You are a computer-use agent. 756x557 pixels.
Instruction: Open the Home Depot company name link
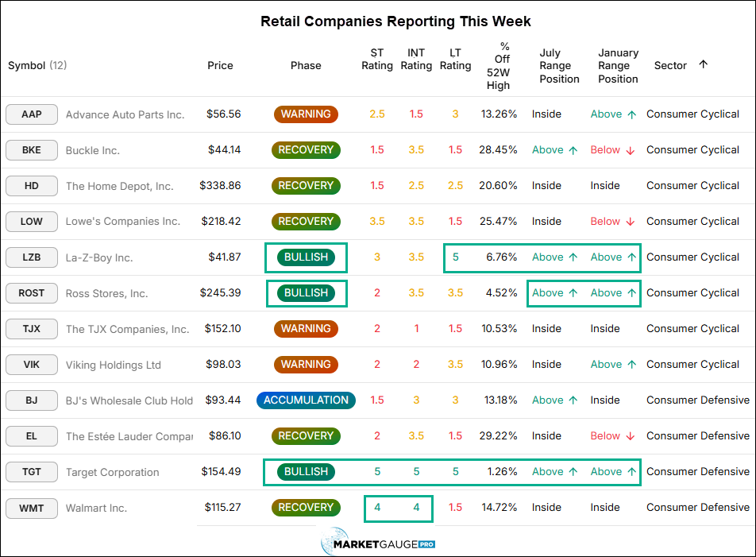coord(120,186)
